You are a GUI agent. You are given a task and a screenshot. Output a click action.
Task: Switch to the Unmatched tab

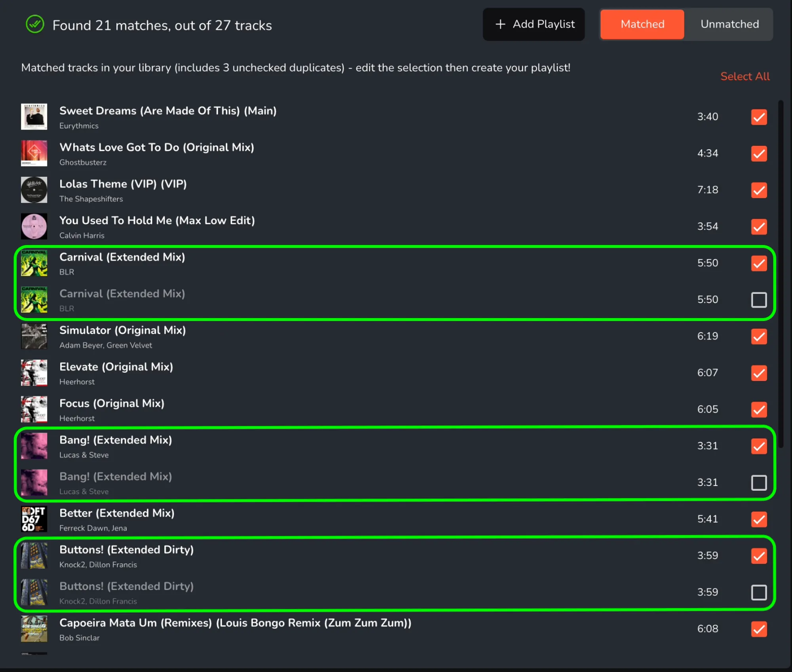(729, 24)
